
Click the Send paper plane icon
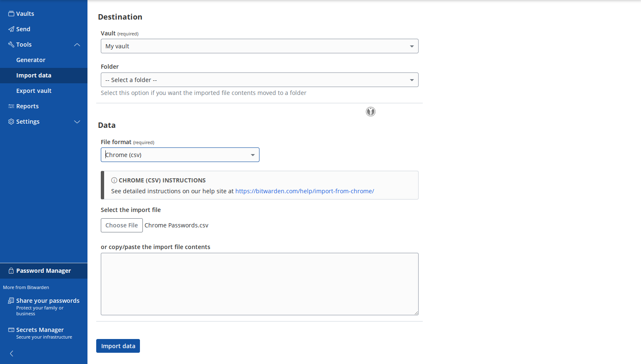[11, 29]
